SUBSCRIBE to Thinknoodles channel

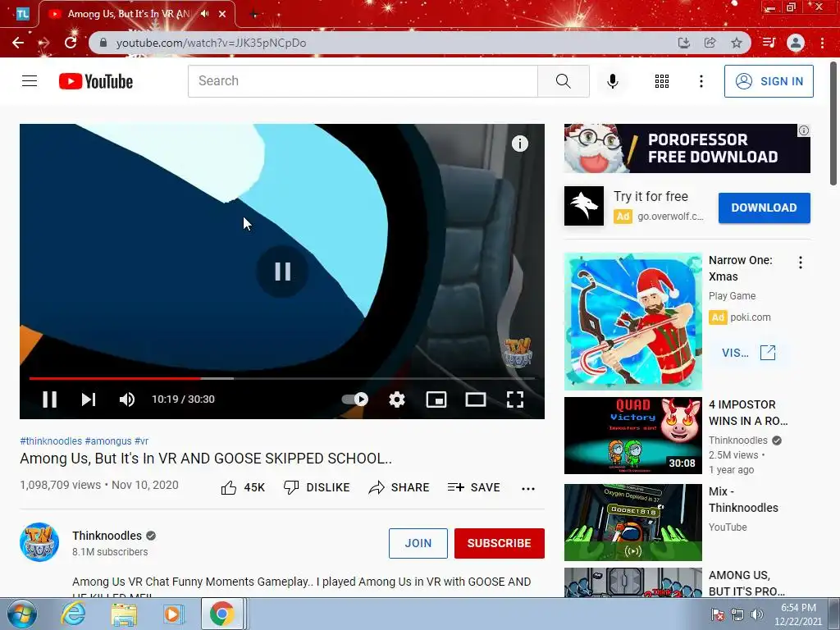(x=500, y=543)
